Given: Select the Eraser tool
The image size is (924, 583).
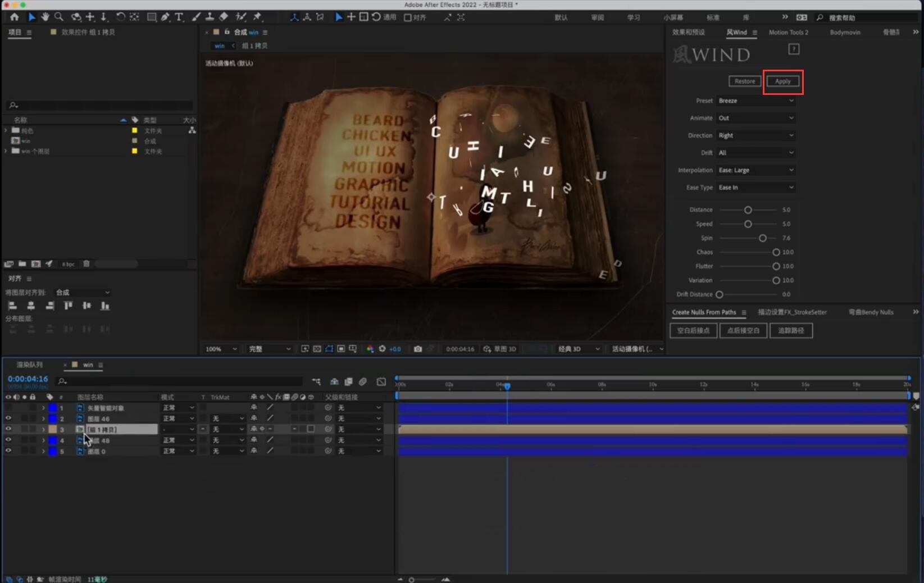Looking at the screenshot, I should pyautogui.click(x=224, y=17).
